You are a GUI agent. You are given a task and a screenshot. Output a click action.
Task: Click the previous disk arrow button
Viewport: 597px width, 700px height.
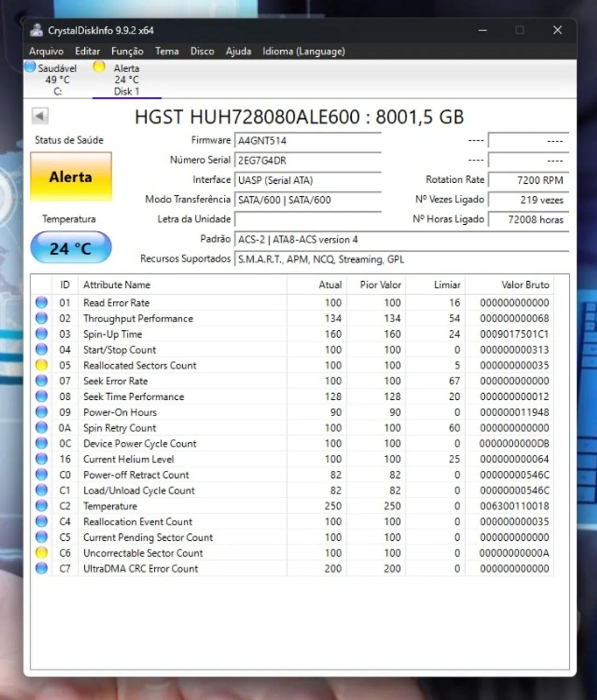click(x=40, y=116)
